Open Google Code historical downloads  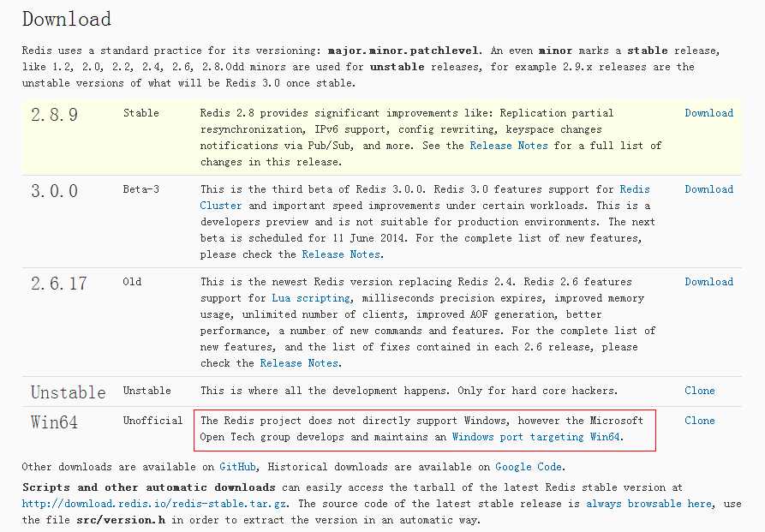pyautogui.click(x=529, y=467)
